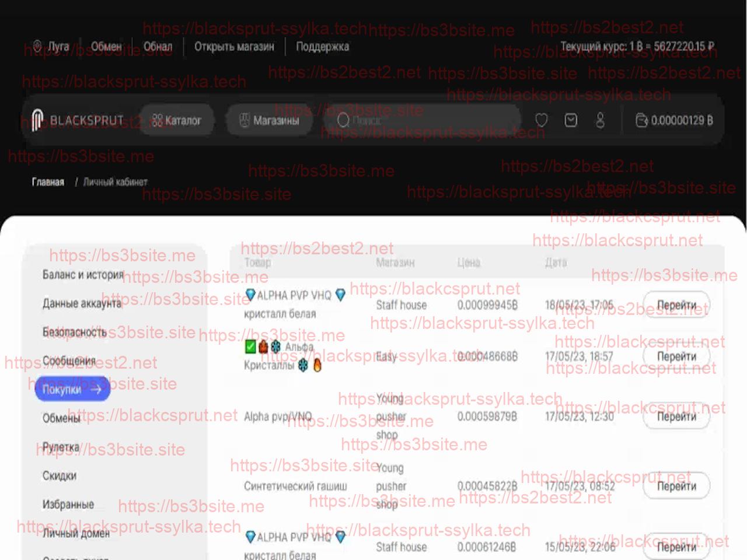The image size is (747, 560).
Task: Click the Цена column header
Action: 469,262
